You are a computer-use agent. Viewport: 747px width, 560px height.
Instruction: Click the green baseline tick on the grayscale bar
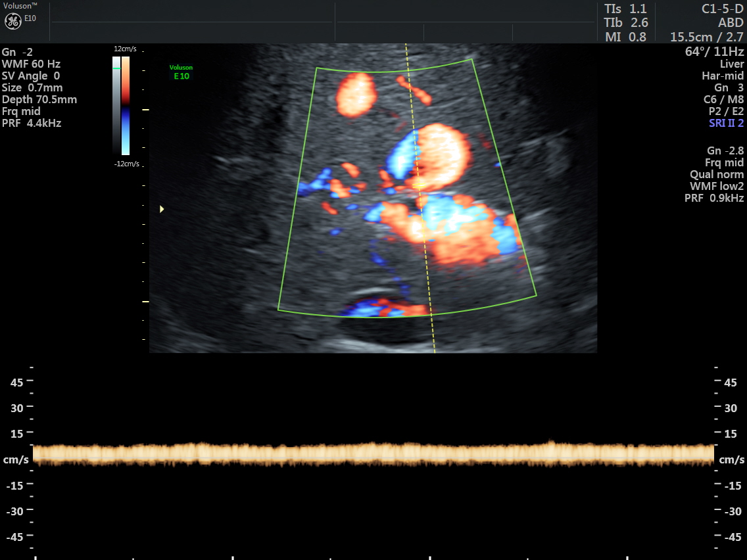click(116, 68)
